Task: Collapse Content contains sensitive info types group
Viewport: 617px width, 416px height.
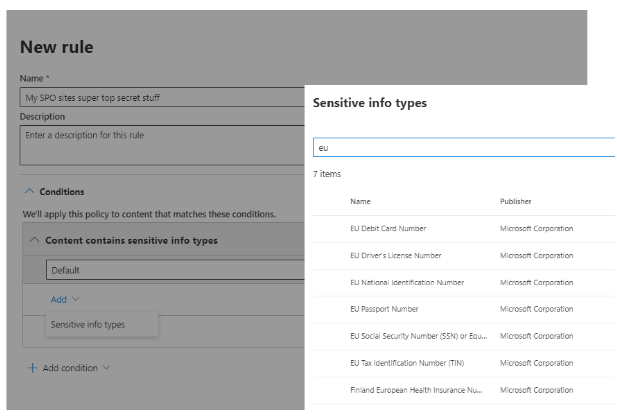Action: (36, 240)
